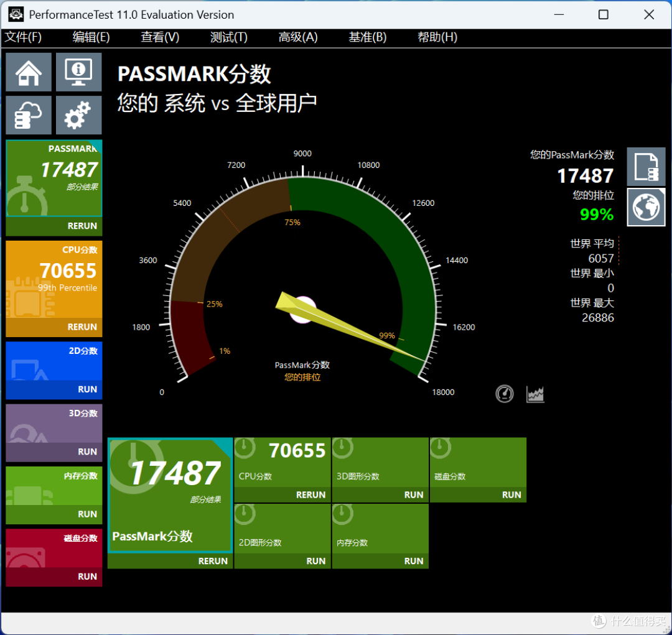Switch to distribution chart view icon
Image resolution: width=672 pixels, height=635 pixels.
535,394
